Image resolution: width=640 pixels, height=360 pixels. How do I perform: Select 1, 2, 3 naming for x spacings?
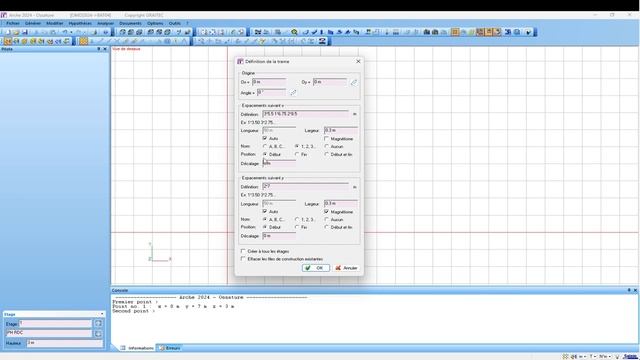[x=297, y=146]
